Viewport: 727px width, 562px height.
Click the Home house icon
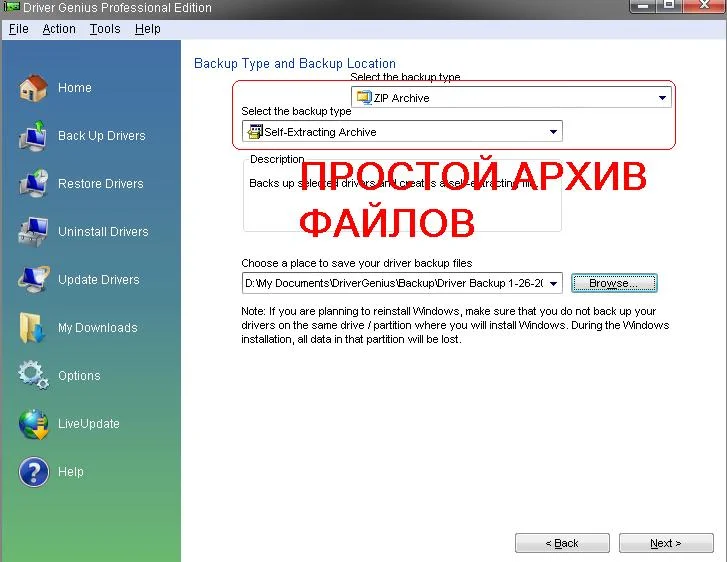33,88
